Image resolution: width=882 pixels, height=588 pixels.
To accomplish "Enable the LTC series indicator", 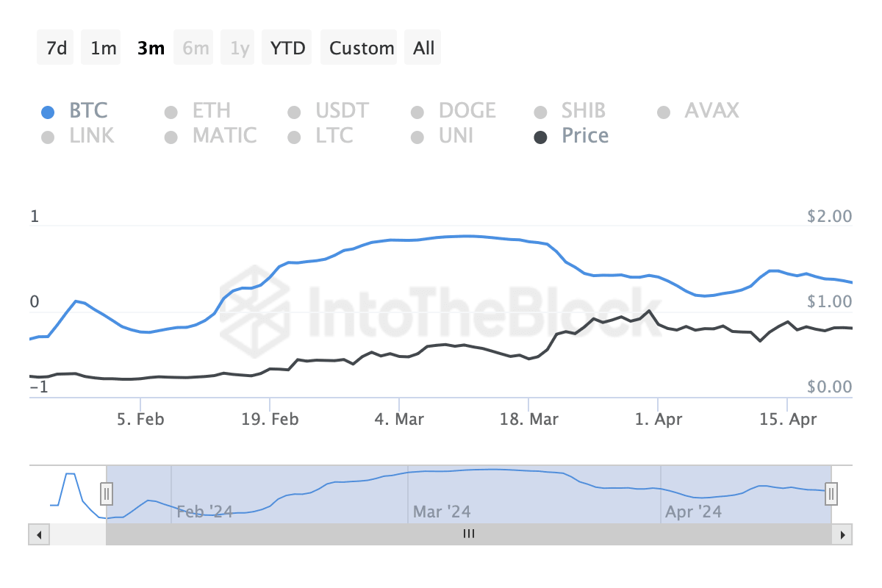I will (x=294, y=135).
